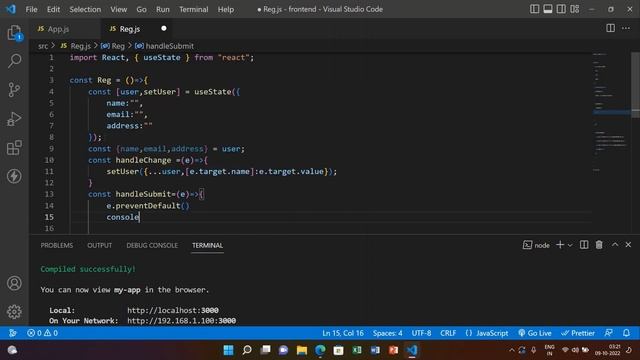Open File Explorer from taskbar
The width and height of the screenshot is (640, 360).
click(x=302, y=350)
